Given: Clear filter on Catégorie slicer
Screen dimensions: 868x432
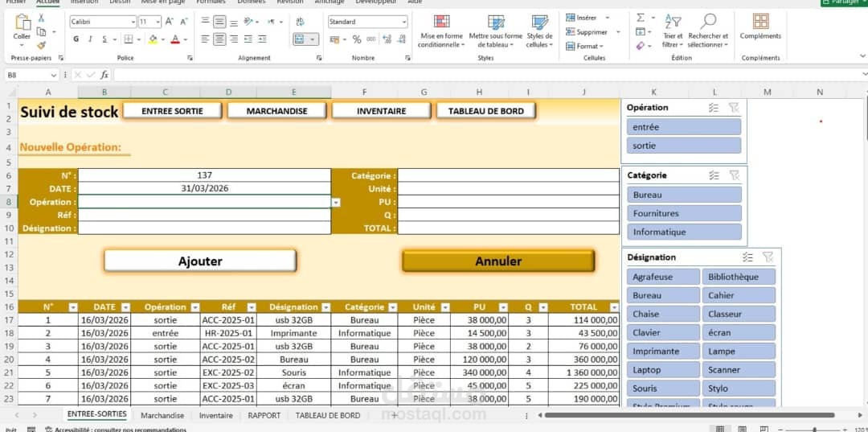Looking at the screenshot, I should 734,175.
